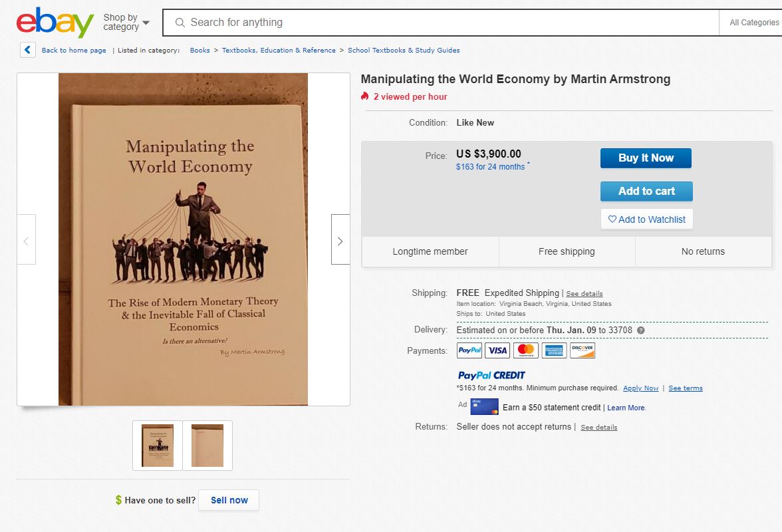Click the eBay logo
This screenshot has width=782, height=532.
click(55, 23)
